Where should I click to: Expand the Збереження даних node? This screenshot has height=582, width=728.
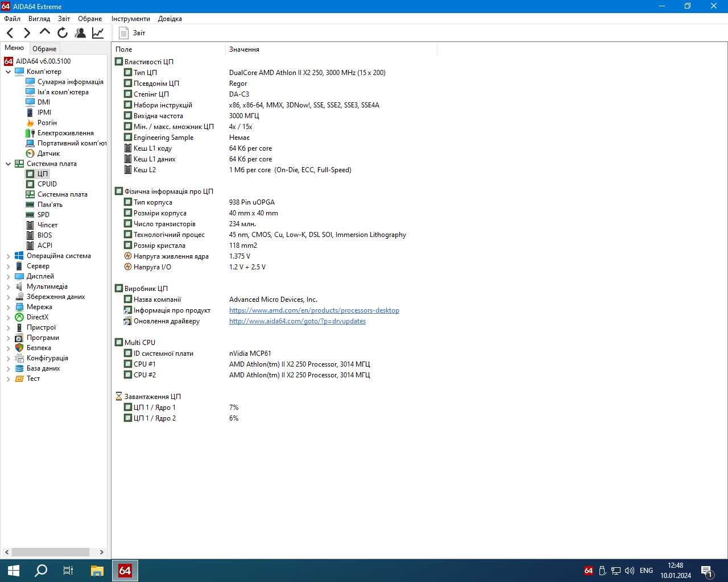[8, 297]
